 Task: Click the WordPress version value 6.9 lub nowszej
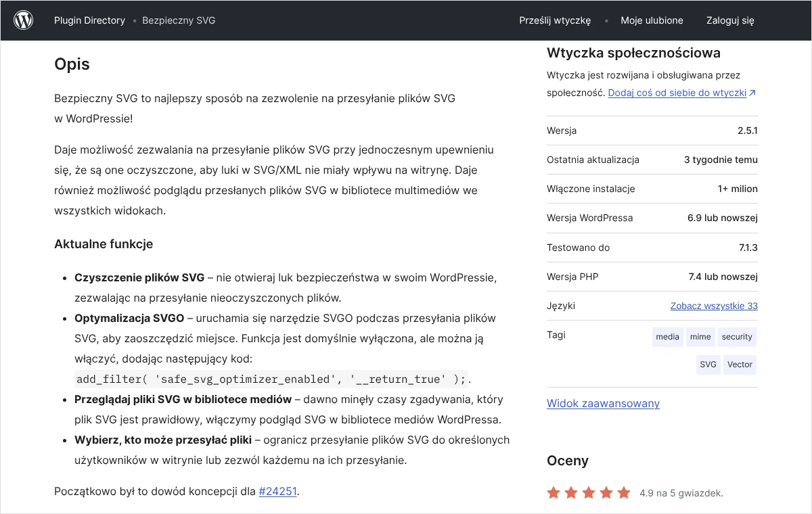point(723,218)
